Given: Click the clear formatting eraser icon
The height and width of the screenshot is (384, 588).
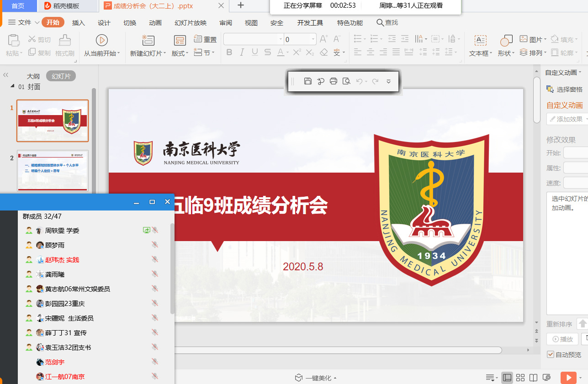Looking at the screenshot, I should coord(324,52).
